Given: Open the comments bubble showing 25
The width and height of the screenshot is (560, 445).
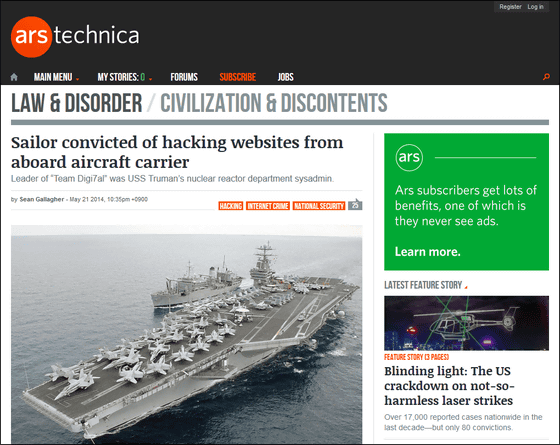Looking at the screenshot, I should [355, 205].
